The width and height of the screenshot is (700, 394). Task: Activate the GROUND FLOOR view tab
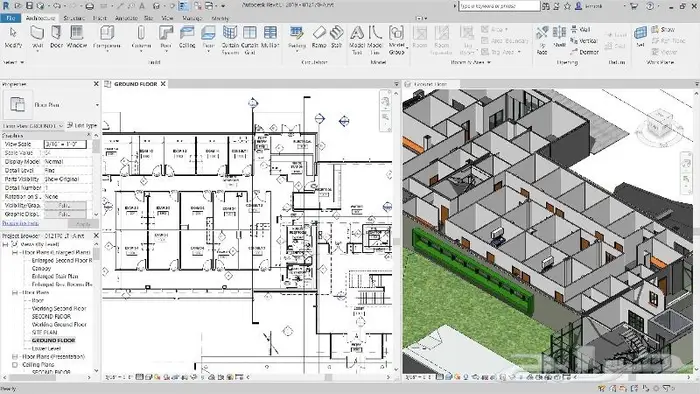[135, 84]
